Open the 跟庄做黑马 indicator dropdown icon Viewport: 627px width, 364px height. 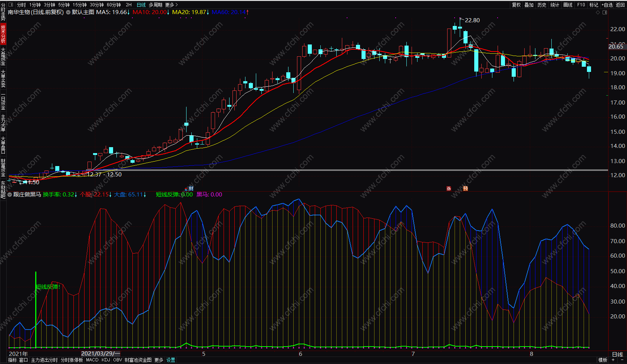click(10, 195)
